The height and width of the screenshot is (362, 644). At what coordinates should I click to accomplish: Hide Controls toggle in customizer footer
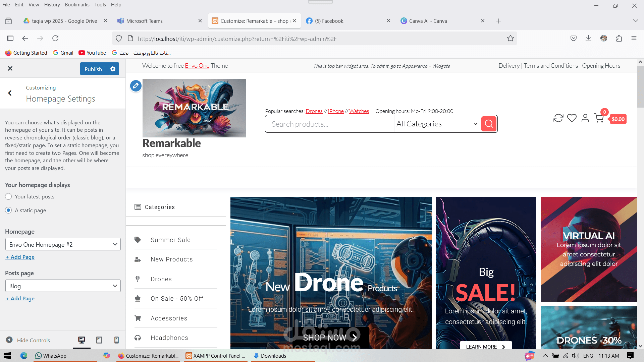coord(28,340)
